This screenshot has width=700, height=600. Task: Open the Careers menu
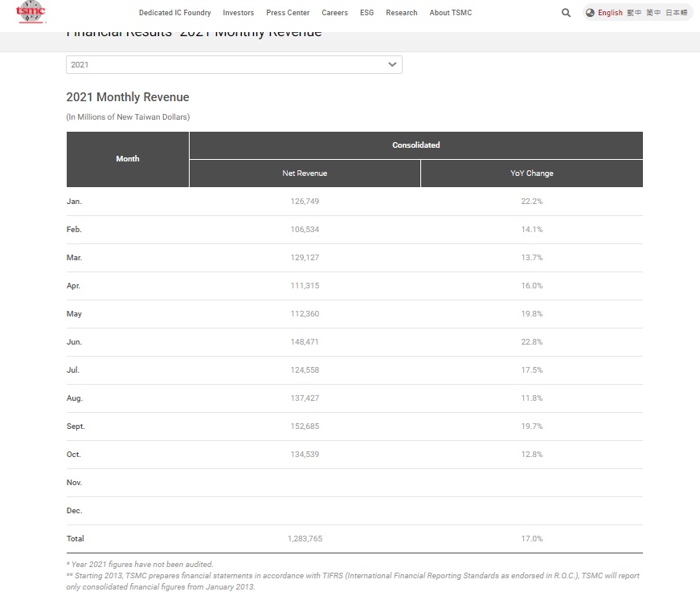pyautogui.click(x=334, y=13)
